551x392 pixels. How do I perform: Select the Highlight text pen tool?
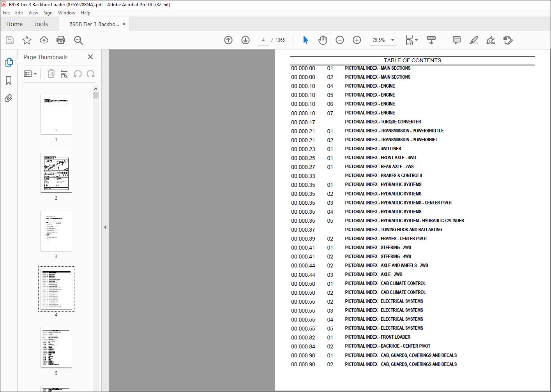[x=474, y=40]
